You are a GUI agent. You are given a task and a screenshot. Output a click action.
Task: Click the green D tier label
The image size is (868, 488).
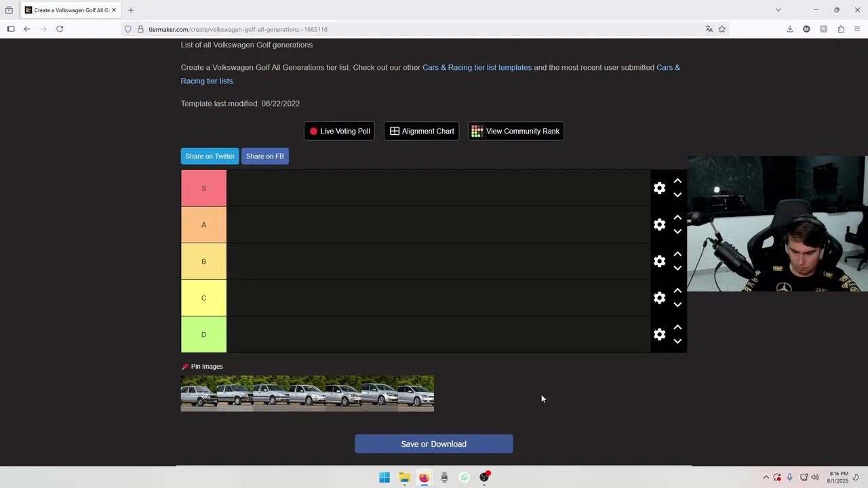(x=203, y=334)
